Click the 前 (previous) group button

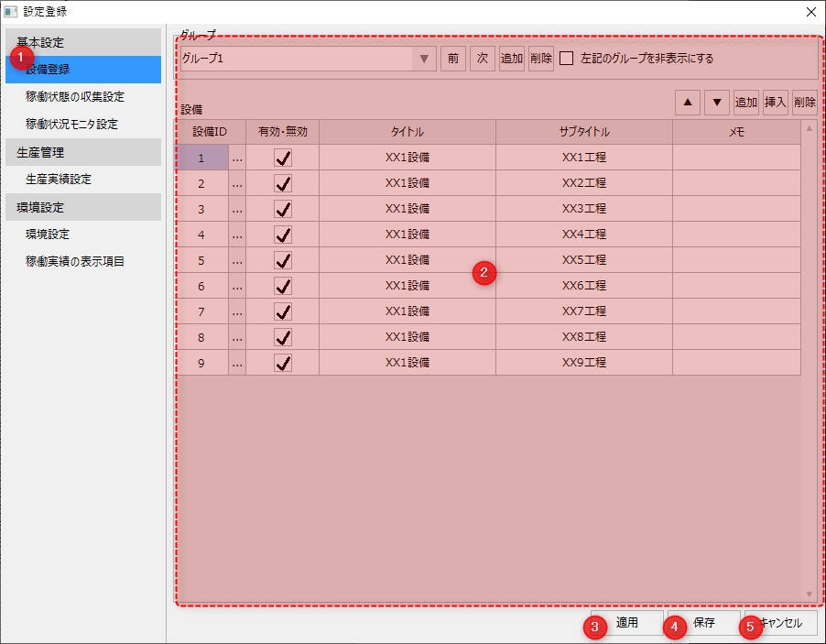[x=453, y=58]
